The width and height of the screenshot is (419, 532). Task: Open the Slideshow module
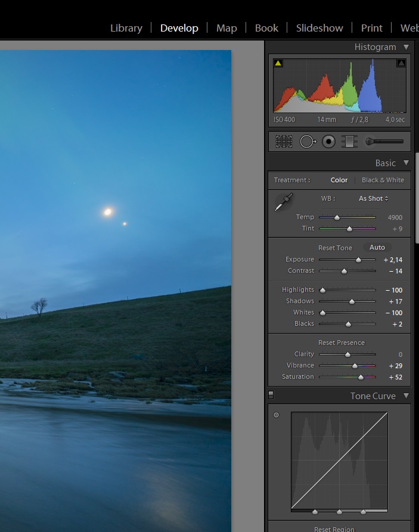[319, 28]
